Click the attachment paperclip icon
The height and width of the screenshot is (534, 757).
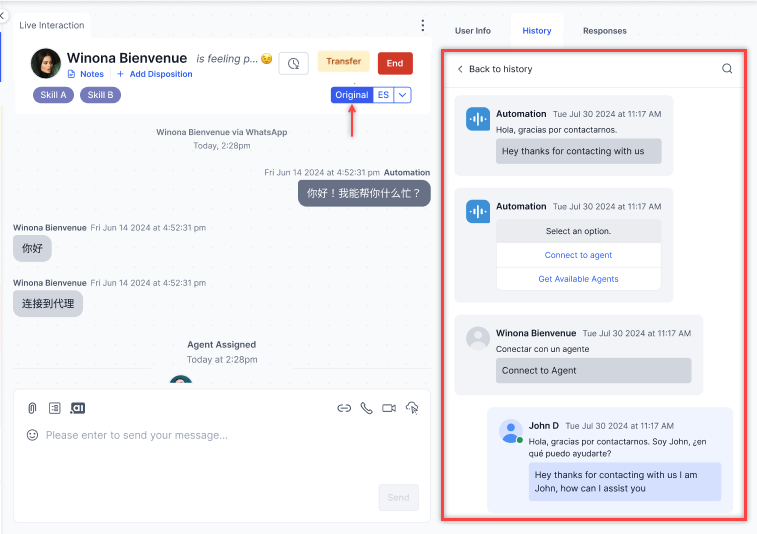(32, 408)
